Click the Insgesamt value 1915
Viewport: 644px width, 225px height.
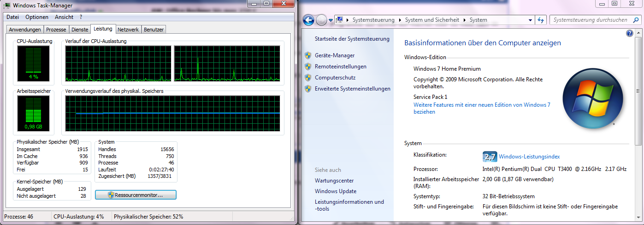coord(82,149)
